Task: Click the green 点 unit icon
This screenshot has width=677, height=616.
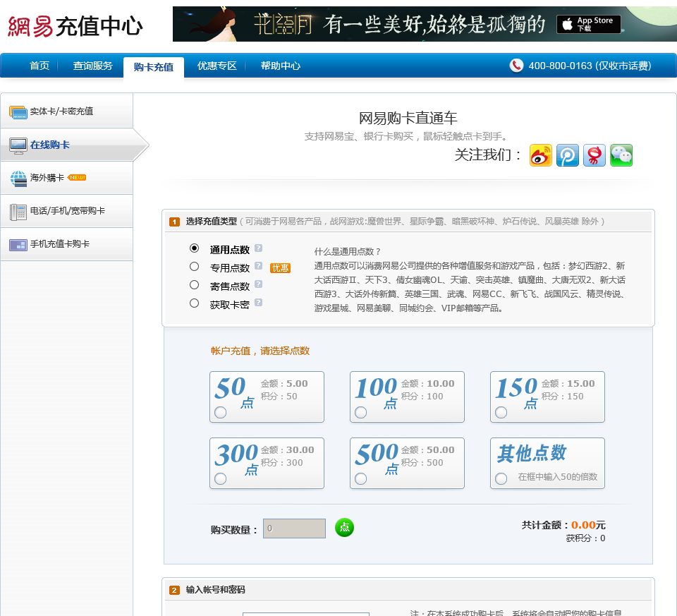Action: point(344,527)
